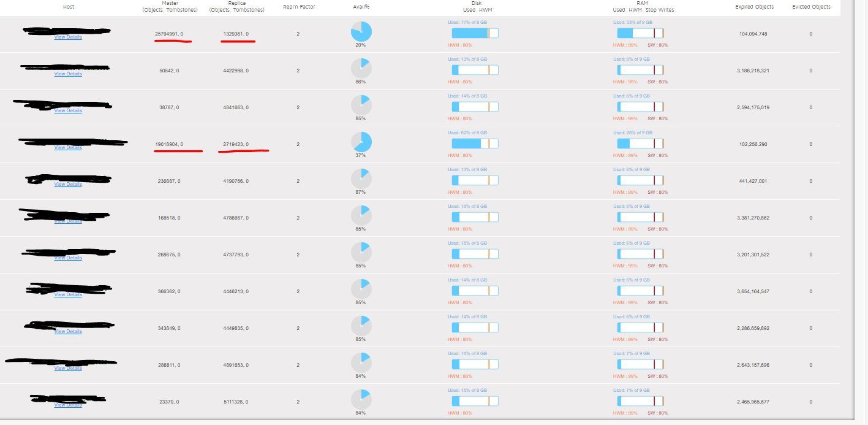Select expired objects value 3,186,218,321
The width and height of the screenshot is (868, 425).
753,71
